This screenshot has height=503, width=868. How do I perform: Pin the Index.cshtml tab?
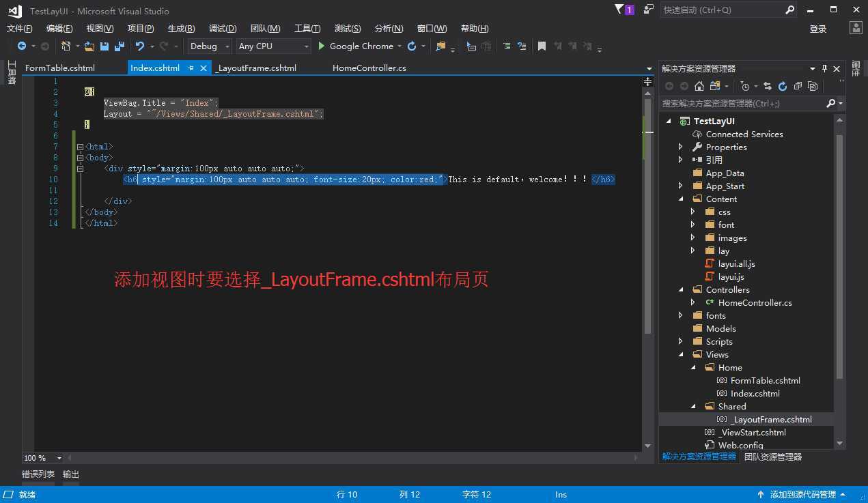(x=191, y=68)
